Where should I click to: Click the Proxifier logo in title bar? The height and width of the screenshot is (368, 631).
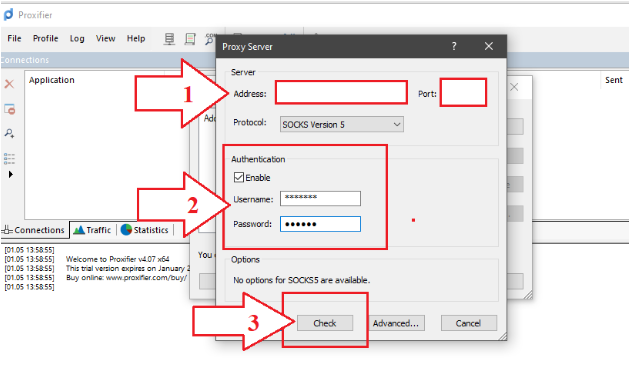8,15
